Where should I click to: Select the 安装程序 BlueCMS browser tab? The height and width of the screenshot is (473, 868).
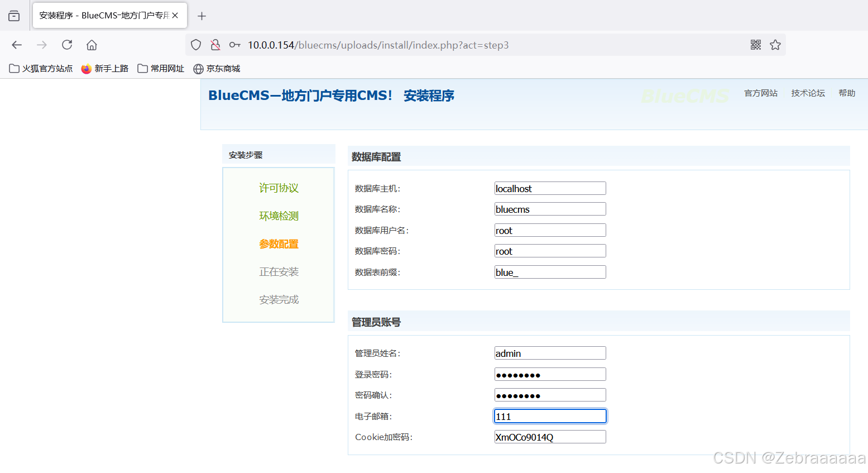click(x=110, y=16)
